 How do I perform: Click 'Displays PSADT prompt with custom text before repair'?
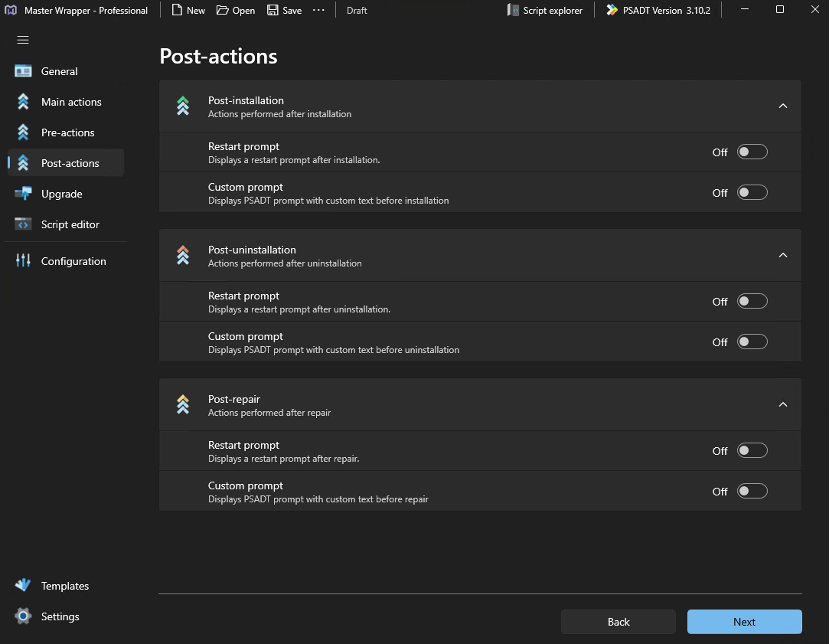(x=318, y=499)
